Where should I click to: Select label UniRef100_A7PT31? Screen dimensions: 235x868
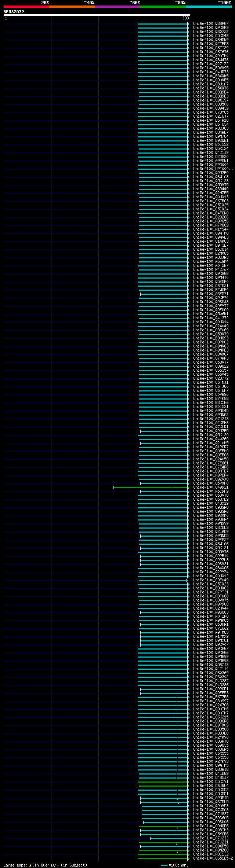pyautogui.click(x=211, y=592)
